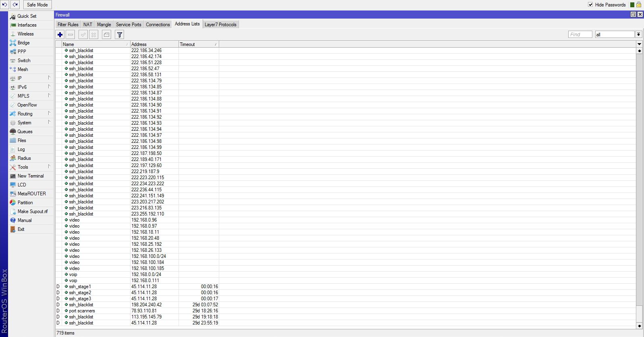Open the 'all' address list dropdown
Image resolution: width=644 pixels, height=337 pixels.
point(638,35)
